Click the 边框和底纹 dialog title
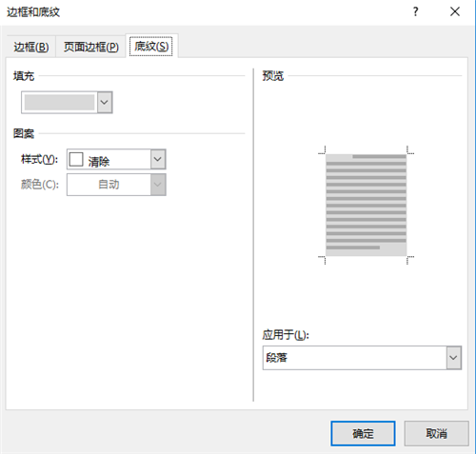Viewport: 476px width, 454px height. (33, 12)
